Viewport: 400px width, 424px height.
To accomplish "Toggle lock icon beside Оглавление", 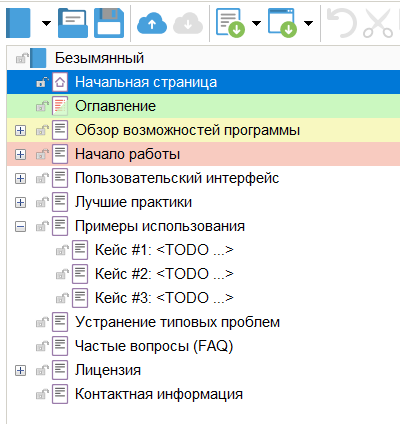I will [x=42, y=106].
